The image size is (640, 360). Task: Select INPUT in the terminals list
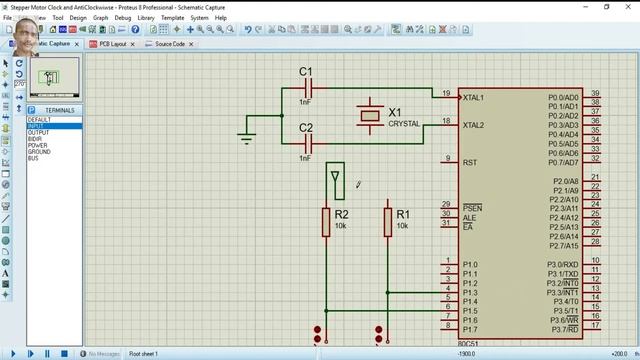[54, 126]
